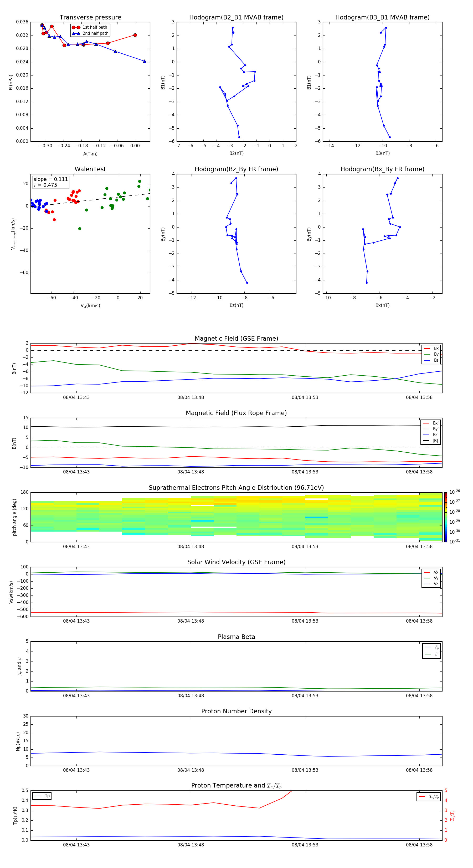This screenshot has width=473, height=868.
Task: Select the βp legend entry in Plasma Beta
Action: (x=431, y=647)
